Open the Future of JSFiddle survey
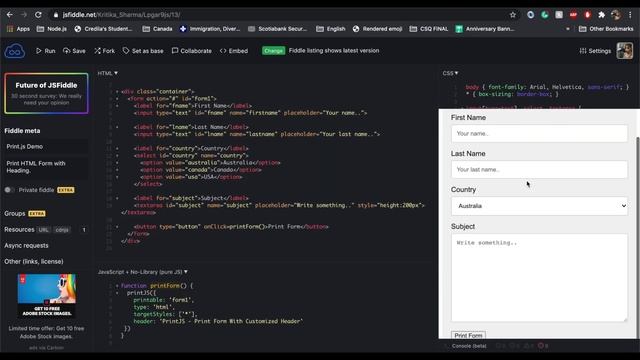 click(46, 93)
